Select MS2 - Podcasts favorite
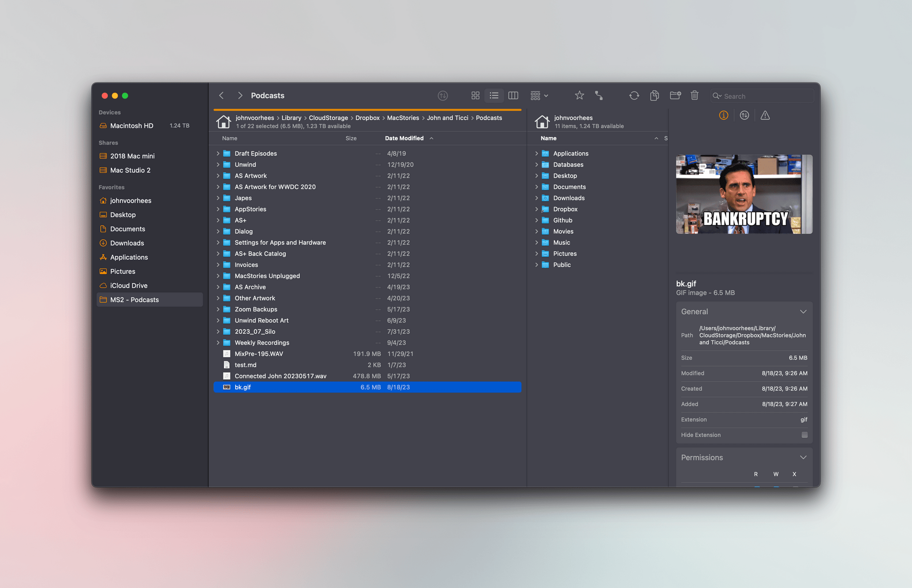 coord(149,300)
